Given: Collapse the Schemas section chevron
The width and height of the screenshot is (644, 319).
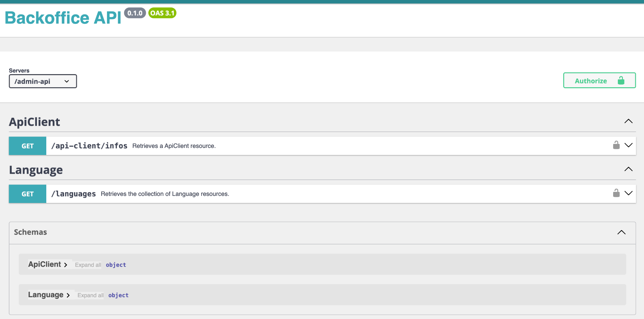Looking at the screenshot, I should tap(621, 232).
